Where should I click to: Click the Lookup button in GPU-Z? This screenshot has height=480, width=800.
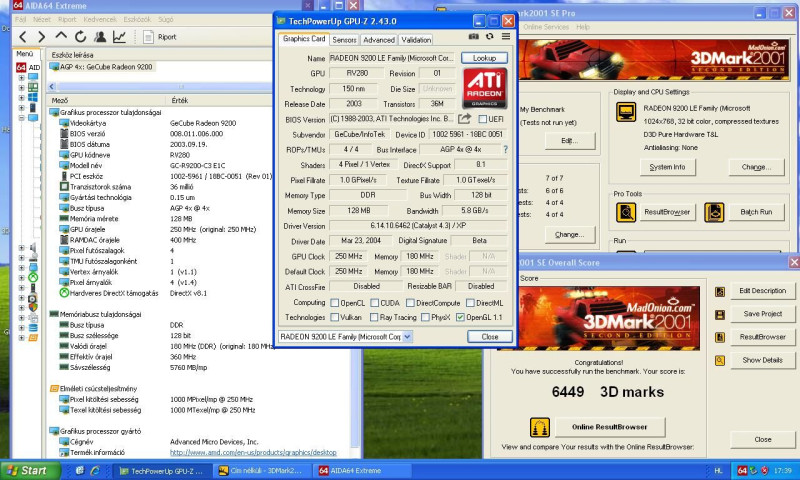pyautogui.click(x=484, y=58)
